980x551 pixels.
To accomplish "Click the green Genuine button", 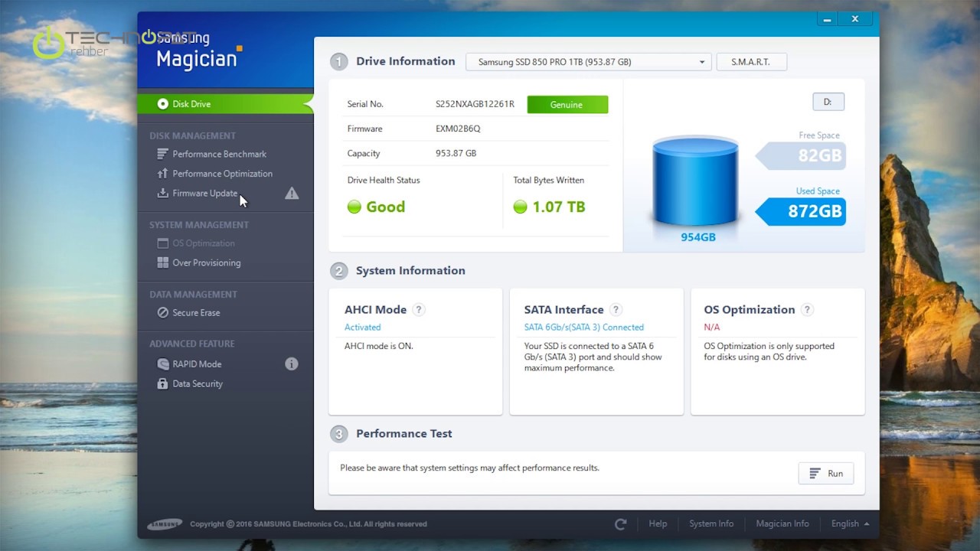I will point(567,105).
